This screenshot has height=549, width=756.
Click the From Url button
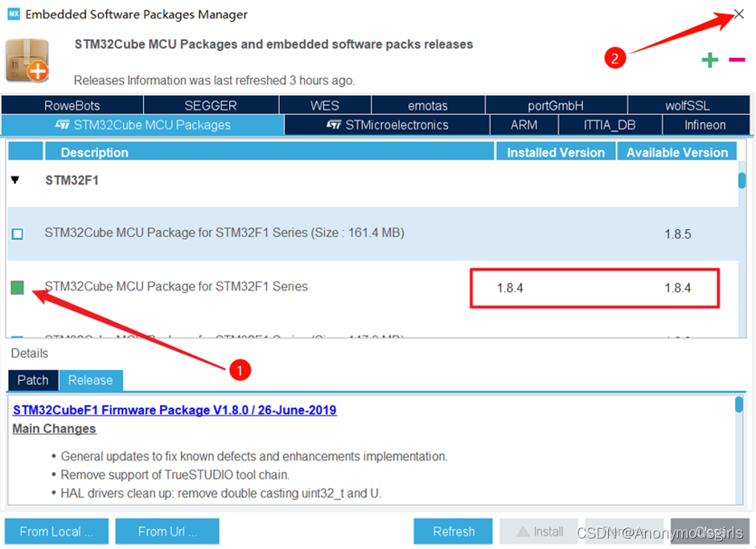[167, 531]
